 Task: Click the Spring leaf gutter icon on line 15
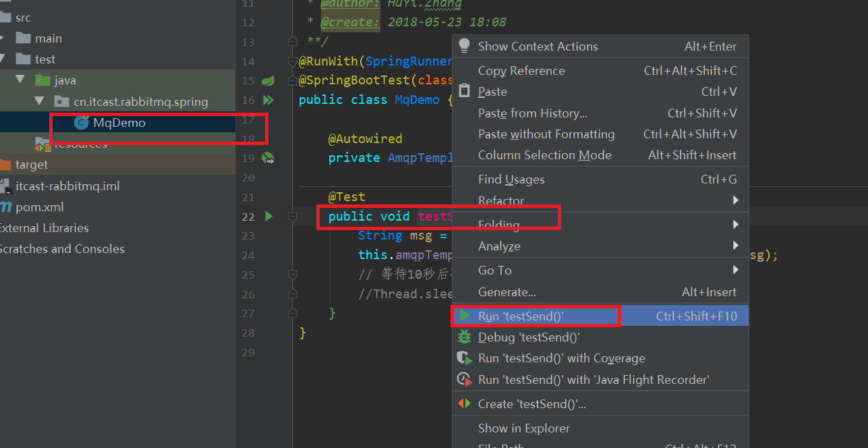(268, 80)
